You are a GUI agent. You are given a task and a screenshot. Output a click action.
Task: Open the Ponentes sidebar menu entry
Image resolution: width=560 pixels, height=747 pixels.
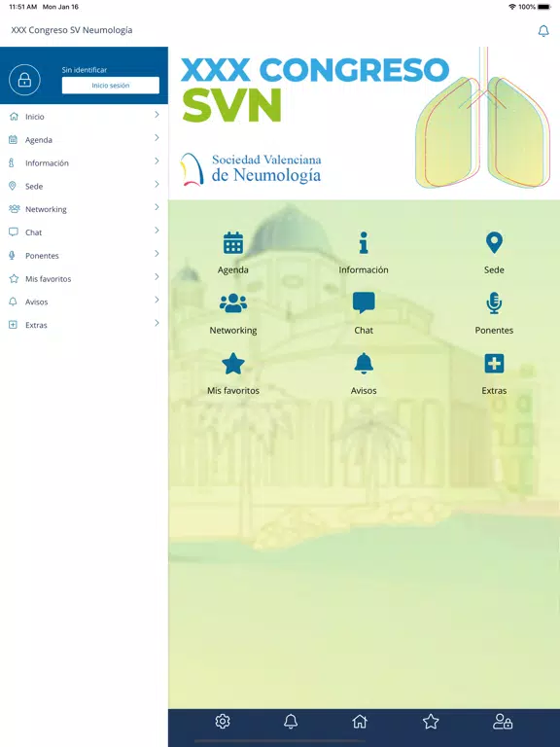pos(84,256)
